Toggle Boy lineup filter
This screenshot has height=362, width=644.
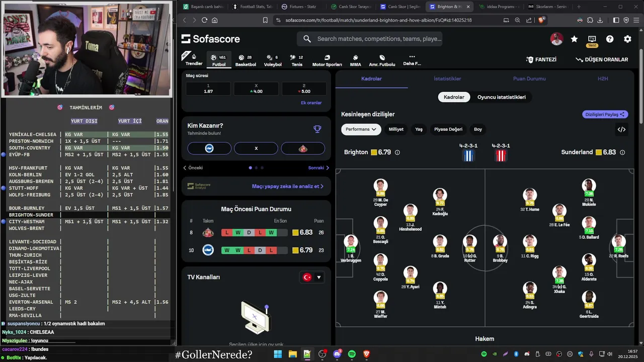click(478, 129)
